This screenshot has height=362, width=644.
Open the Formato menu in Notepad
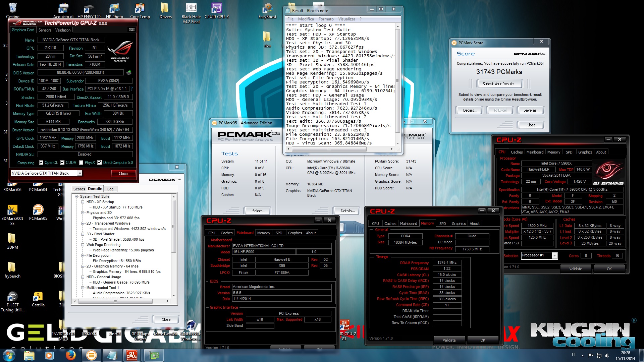[x=326, y=19]
